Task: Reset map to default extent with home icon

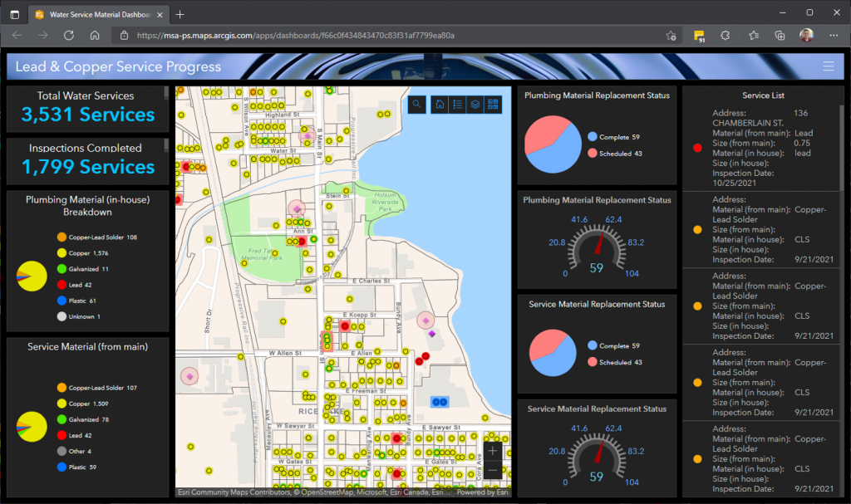Action: click(x=440, y=105)
